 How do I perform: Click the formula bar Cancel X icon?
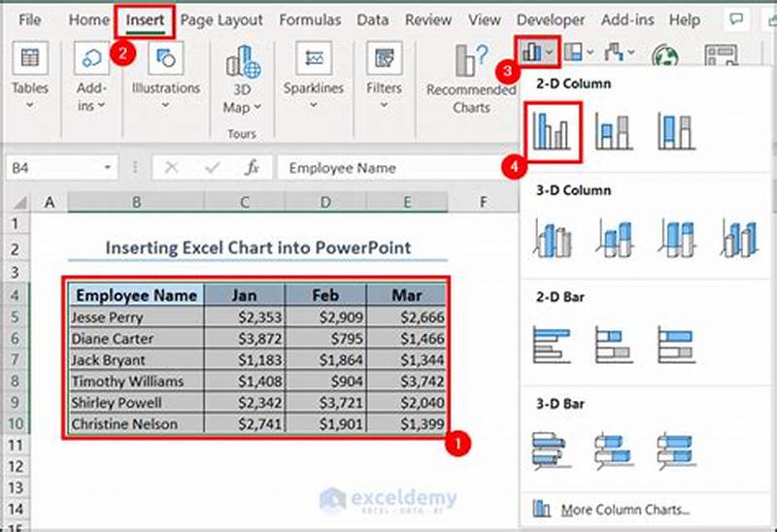(x=172, y=168)
